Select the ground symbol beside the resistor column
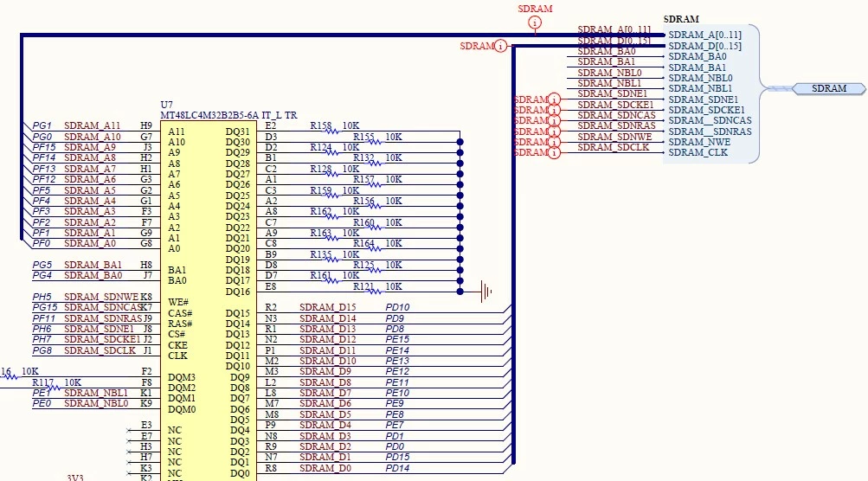 point(486,292)
